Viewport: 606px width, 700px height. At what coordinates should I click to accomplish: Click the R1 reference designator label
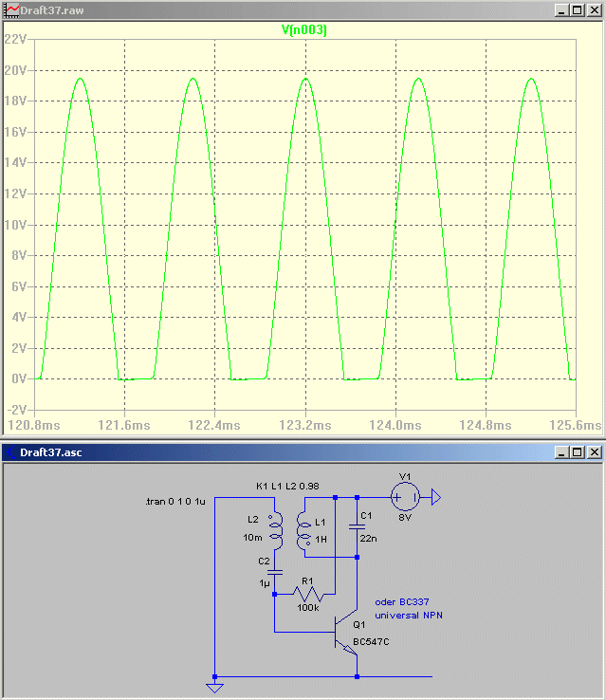[x=307, y=580]
